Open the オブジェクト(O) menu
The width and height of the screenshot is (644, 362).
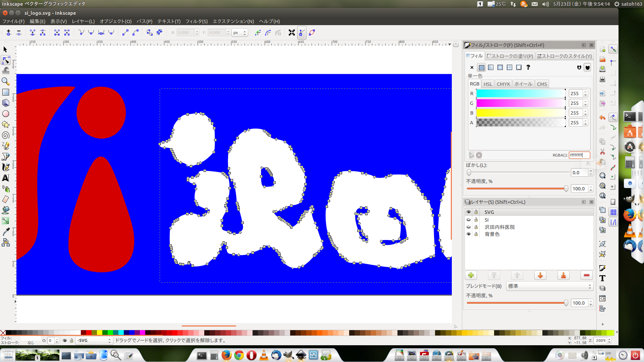click(116, 21)
